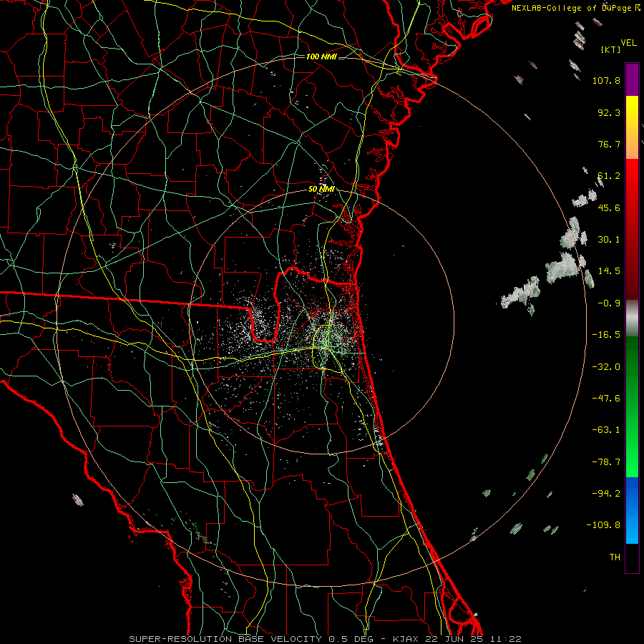Click the yellow-orange segment of the color bar

click(x=632, y=127)
